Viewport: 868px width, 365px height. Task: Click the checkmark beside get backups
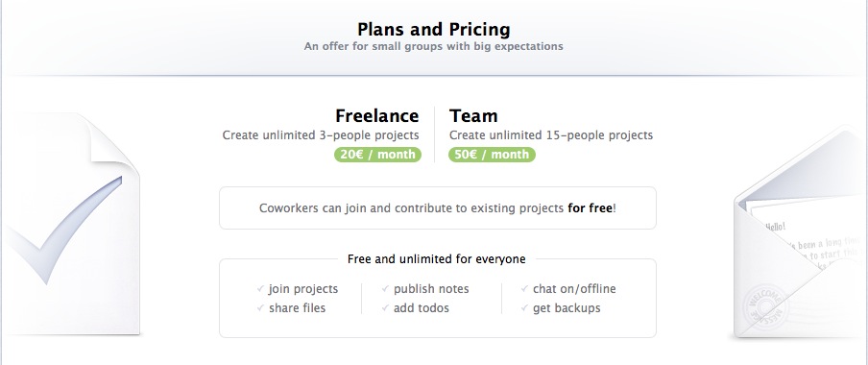click(524, 308)
